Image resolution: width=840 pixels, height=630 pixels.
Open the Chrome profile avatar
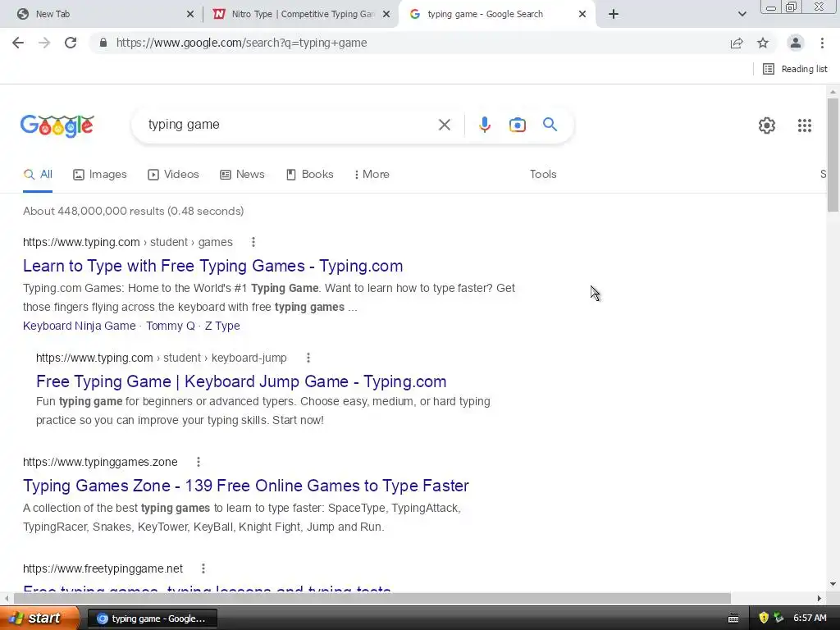click(796, 43)
